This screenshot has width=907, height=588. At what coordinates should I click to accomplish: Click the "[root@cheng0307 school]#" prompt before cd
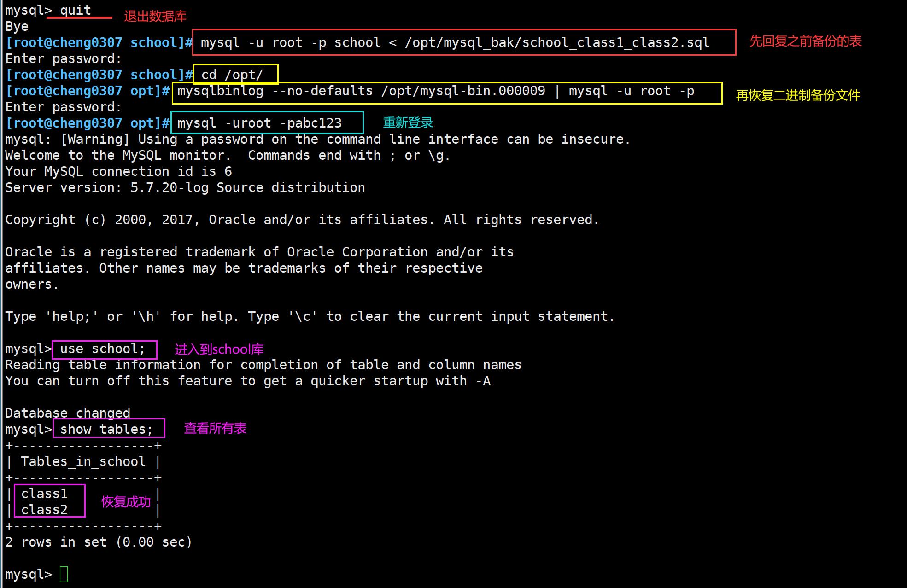point(99,75)
